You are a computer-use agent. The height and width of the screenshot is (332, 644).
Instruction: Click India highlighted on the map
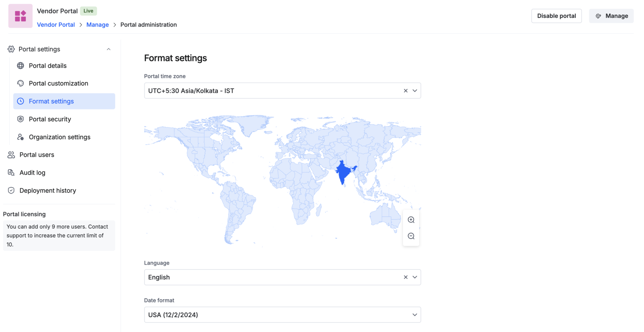click(x=343, y=173)
